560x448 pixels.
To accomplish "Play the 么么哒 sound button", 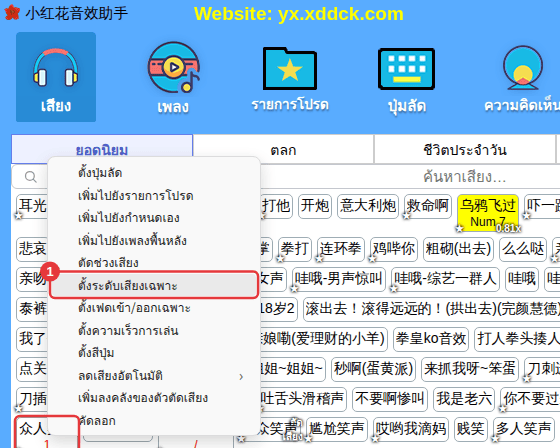I will pyautogui.click(x=523, y=249).
